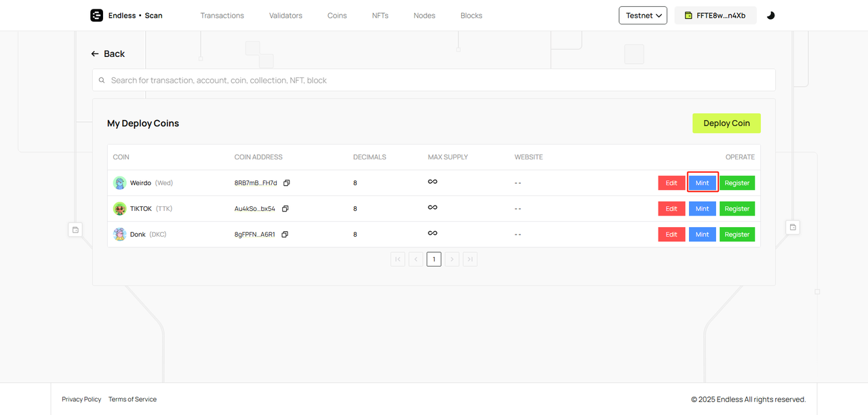Copy the Weirdo coin address
Screen dimensions: 868x415
[x=286, y=183]
